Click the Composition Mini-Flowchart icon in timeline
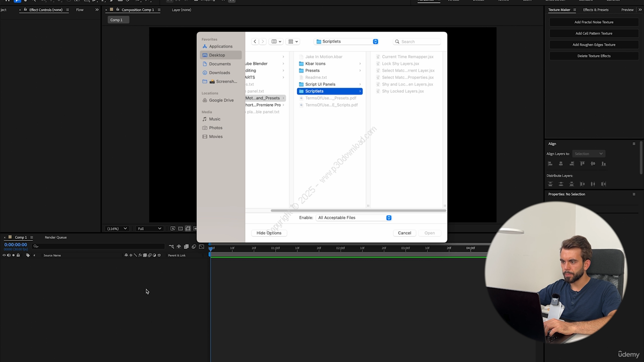Viewport: 644px width, 362px height. tap(172, 246)
